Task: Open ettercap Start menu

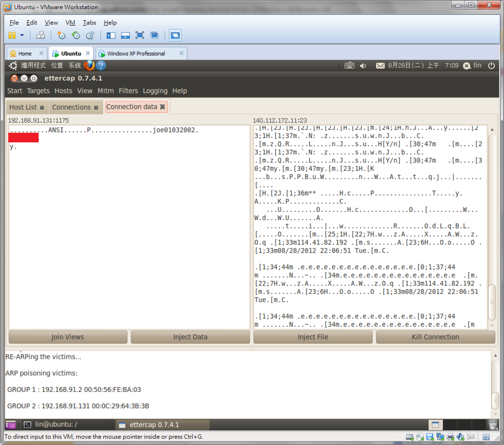Action: coord(15,91)
